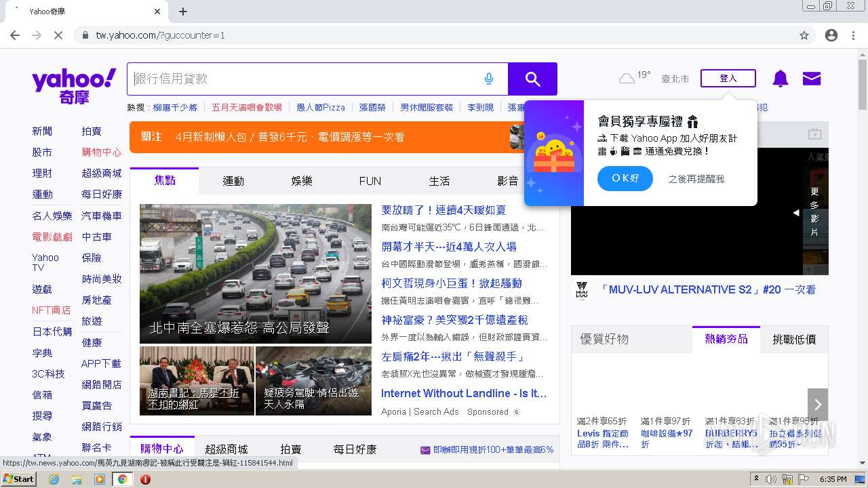Open the Yahoo mail envelope icon
Viewport: 868px width, 488px height.
(x=812, y=79)
